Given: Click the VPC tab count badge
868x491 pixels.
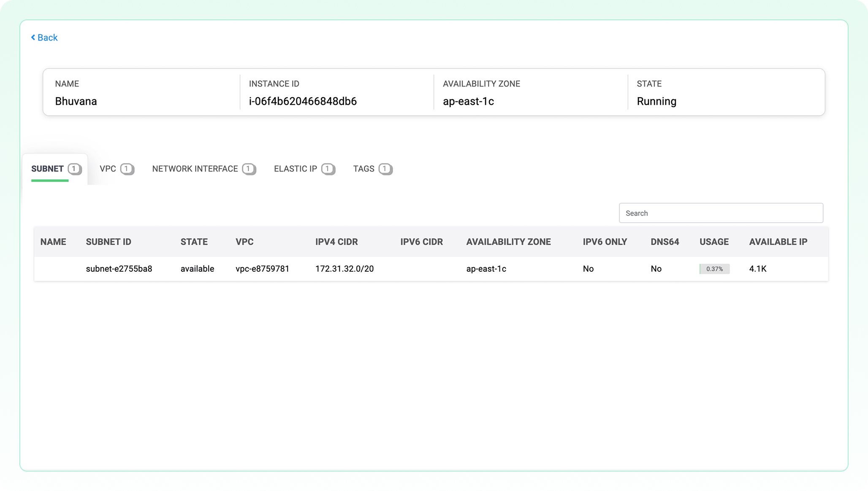Looking at the screenshot, I should (x=127, y=169).
